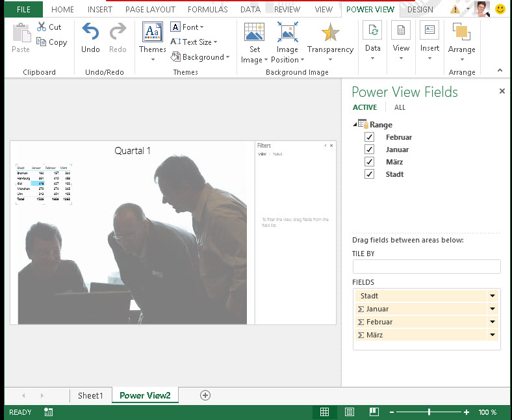
Task: Click the Set Image icon
Action: pyautogui.click(x=254, y=32)
